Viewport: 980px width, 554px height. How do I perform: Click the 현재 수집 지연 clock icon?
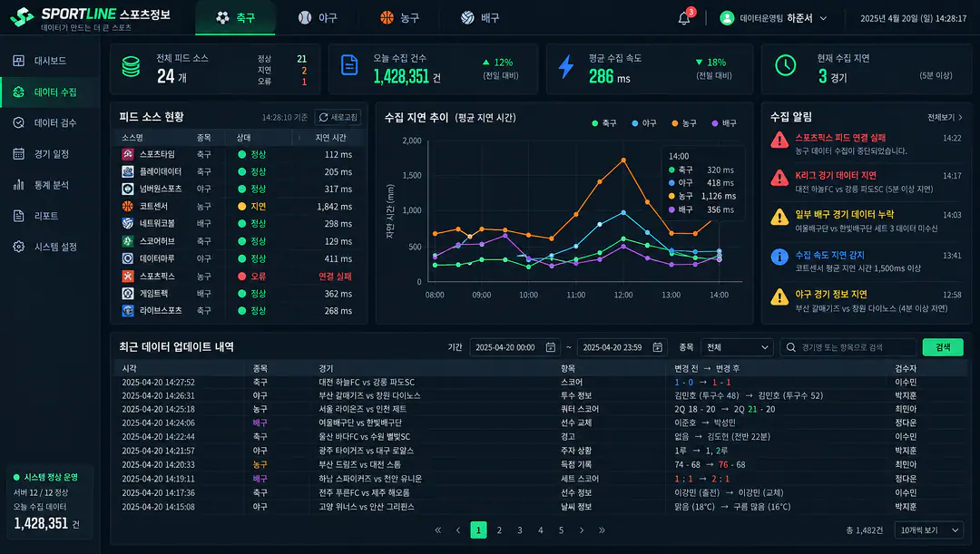point(786,65)
